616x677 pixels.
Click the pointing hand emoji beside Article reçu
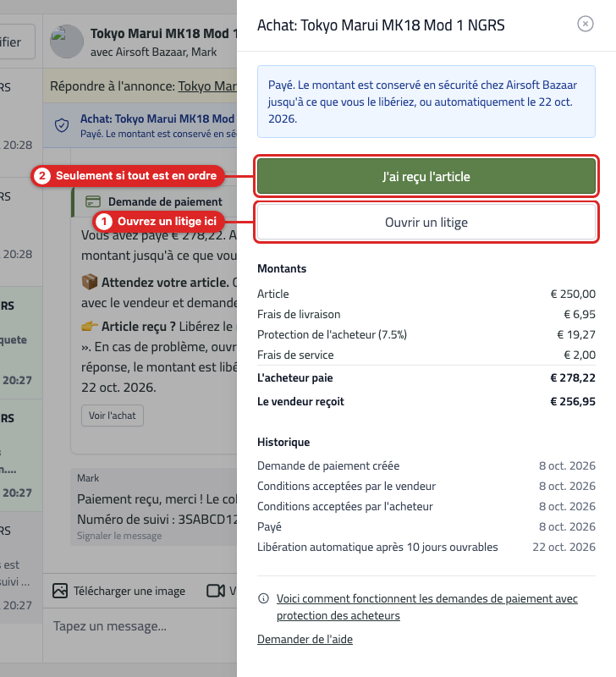tap(90, 327)
